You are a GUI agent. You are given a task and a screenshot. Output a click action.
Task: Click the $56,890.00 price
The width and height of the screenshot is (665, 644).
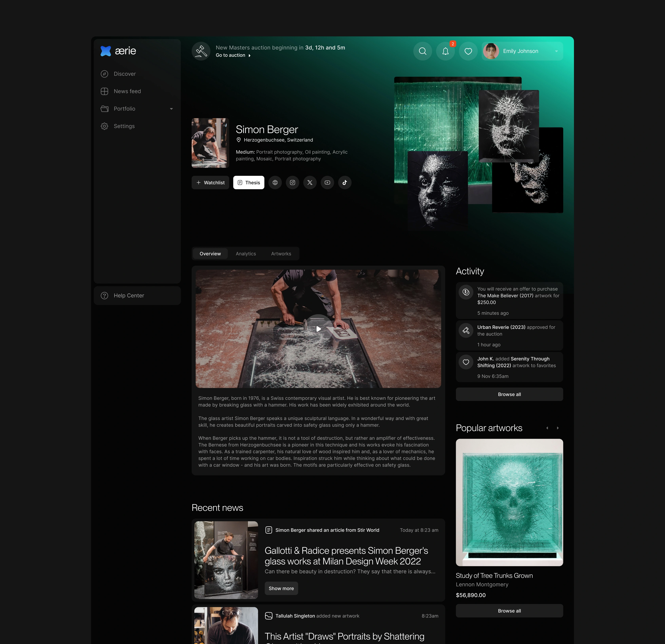pos(471,595)
